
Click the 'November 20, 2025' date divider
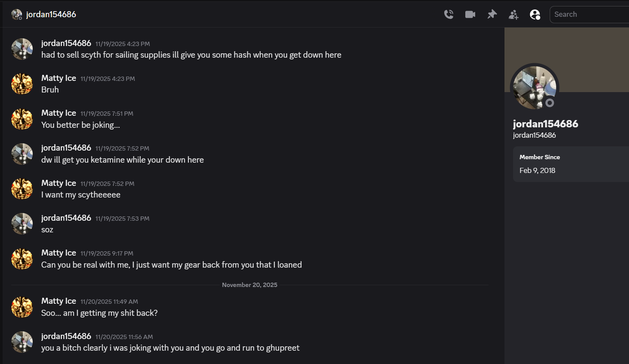pos(249,285)
